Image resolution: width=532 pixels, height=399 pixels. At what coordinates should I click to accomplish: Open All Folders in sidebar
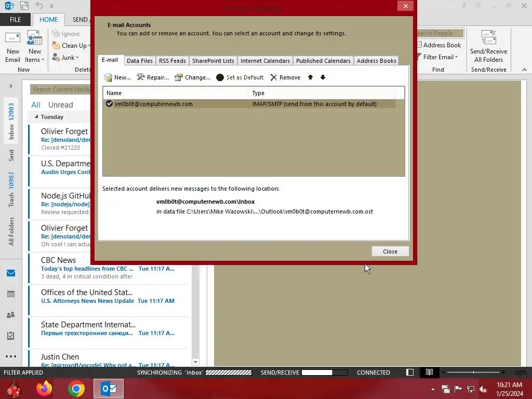[11, 231]
